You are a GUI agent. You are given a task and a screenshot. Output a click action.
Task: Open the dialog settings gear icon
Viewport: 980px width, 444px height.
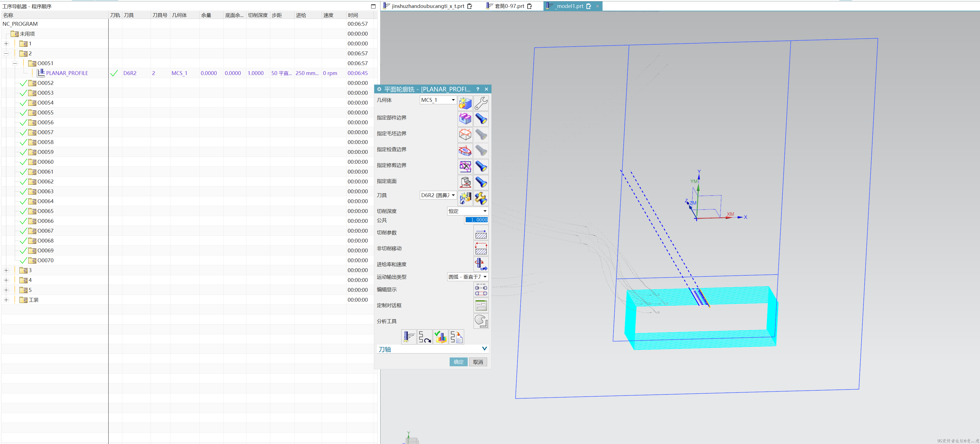pyautogui.click(x=379, y=89)
